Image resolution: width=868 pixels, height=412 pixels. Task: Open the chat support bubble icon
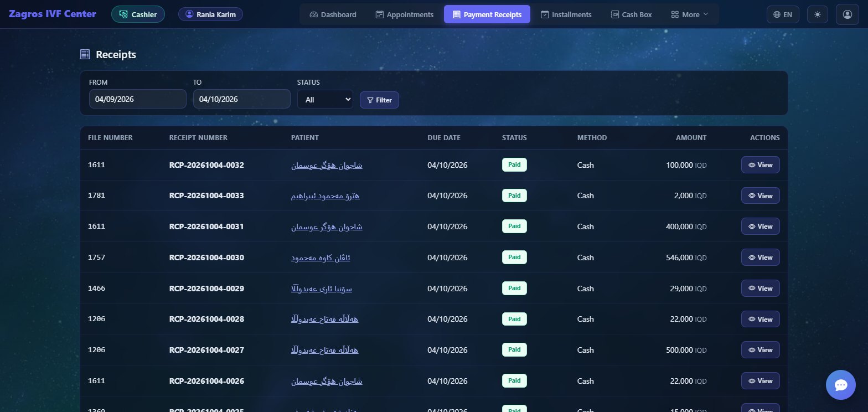(840, 385)
